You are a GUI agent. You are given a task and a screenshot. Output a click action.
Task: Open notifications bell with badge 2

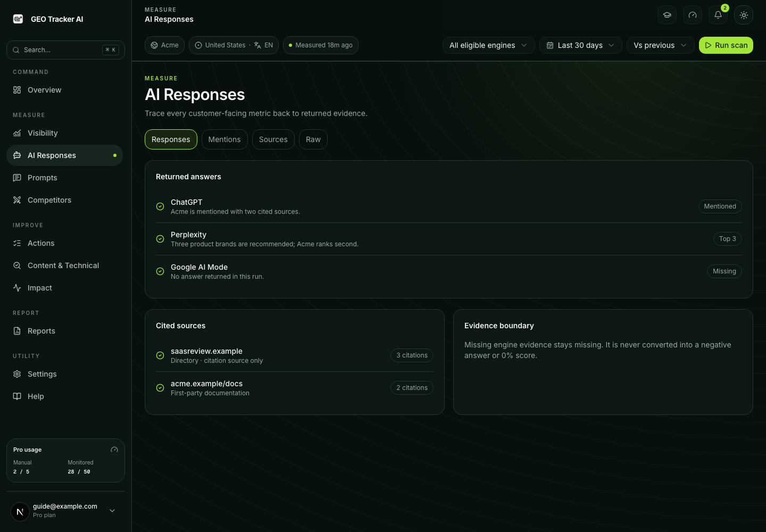coord(718,15)
